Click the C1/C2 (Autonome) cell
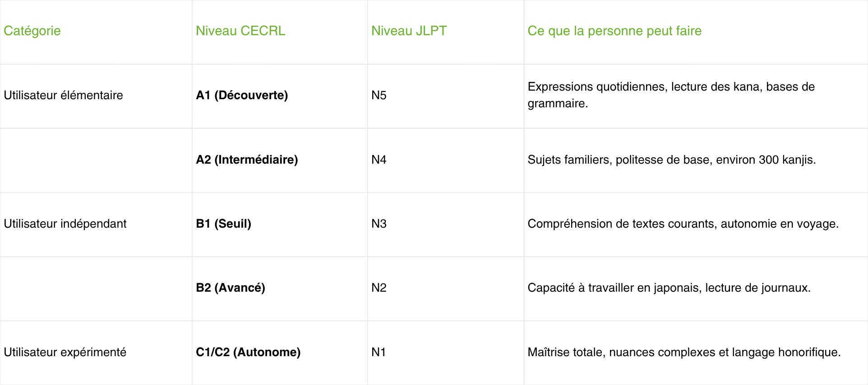Viewport: 868px width, 385px height. point(248,352)
